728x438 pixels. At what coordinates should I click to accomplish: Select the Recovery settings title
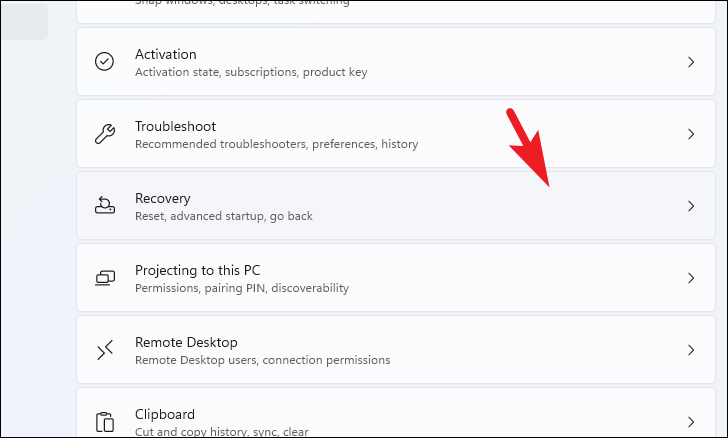point(162,198)
